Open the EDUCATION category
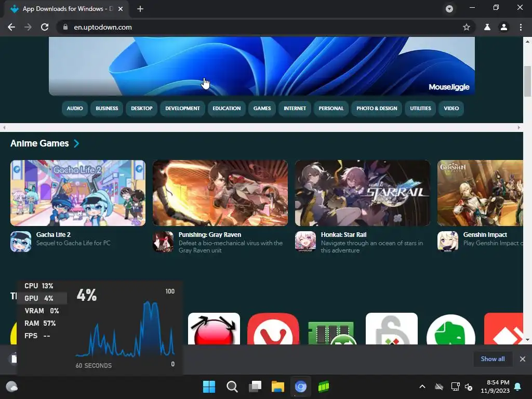 tap(227, 108)
